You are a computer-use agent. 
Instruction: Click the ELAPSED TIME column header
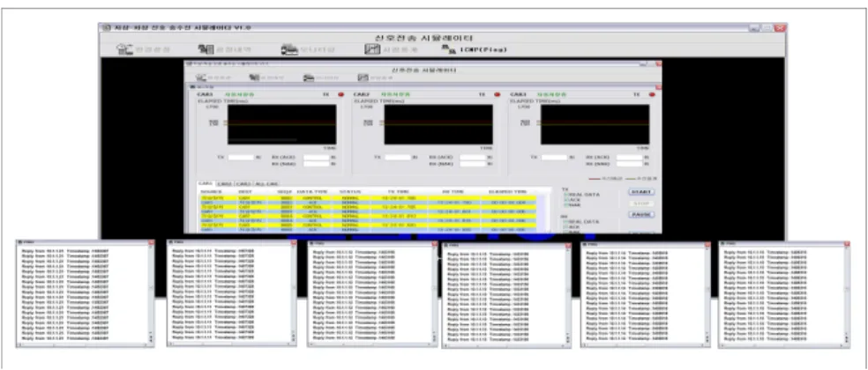tap(507, 191)
